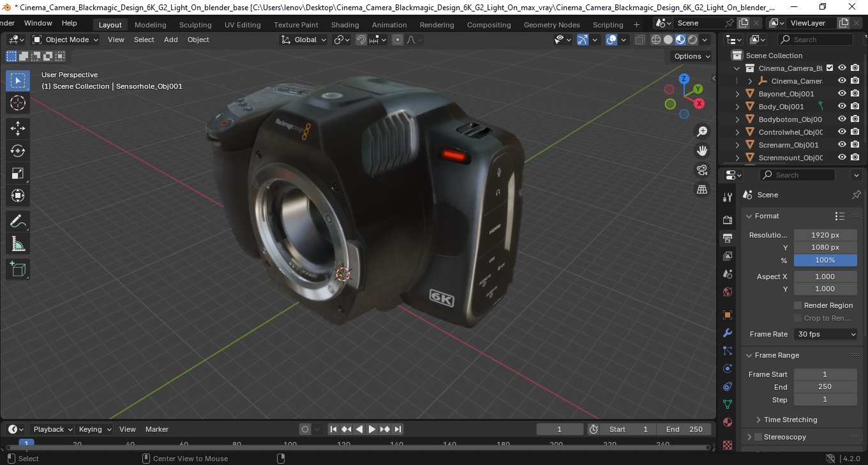Select the Measure tool
868x465 pixels.
pyautogui.click(x=18, y=244)
